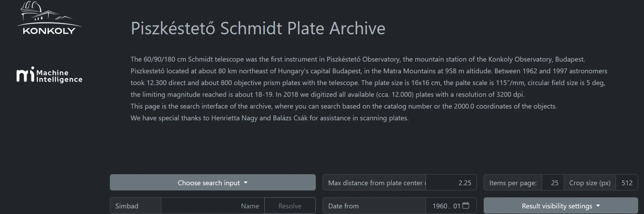This screenshot has width=644, height=214.
Task: Select the month 01 in Date from
Action: pyautogui.click(x=457, y=206)
